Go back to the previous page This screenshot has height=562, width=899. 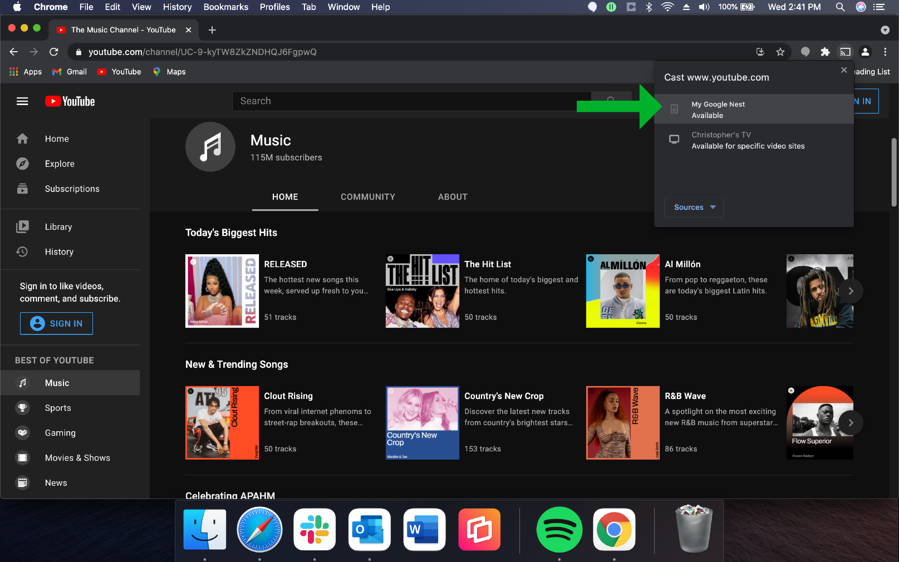pyautogui.click(x=14, y=52)
